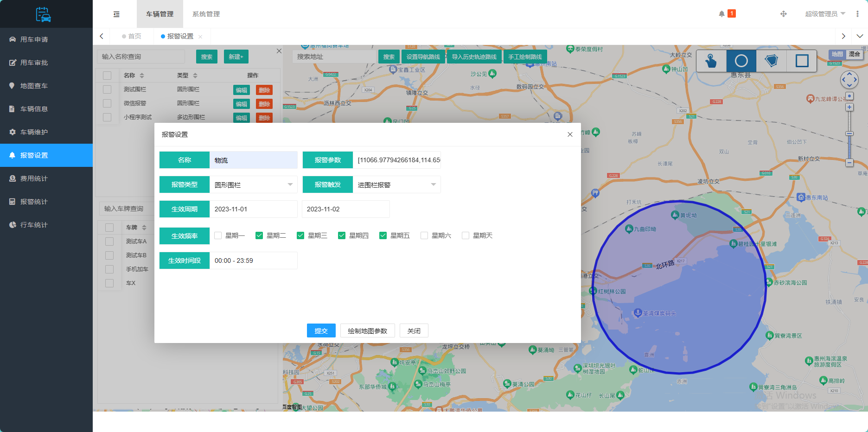Click the 名称 input field containing 物流
The image size is (868, 432).
(x=254, y=160)
